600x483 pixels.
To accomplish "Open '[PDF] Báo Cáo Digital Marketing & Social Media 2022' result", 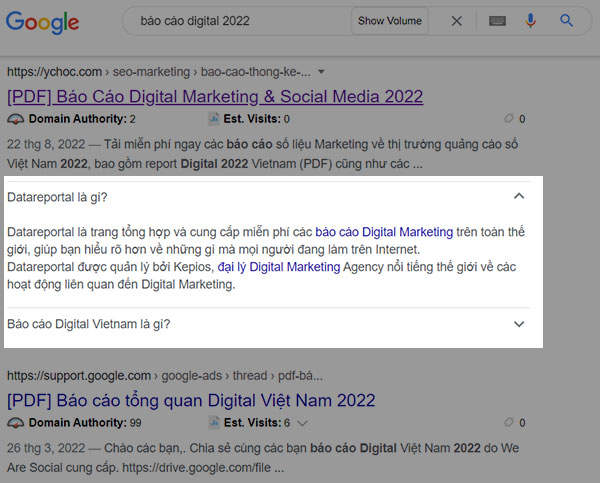I will point(215,96).
